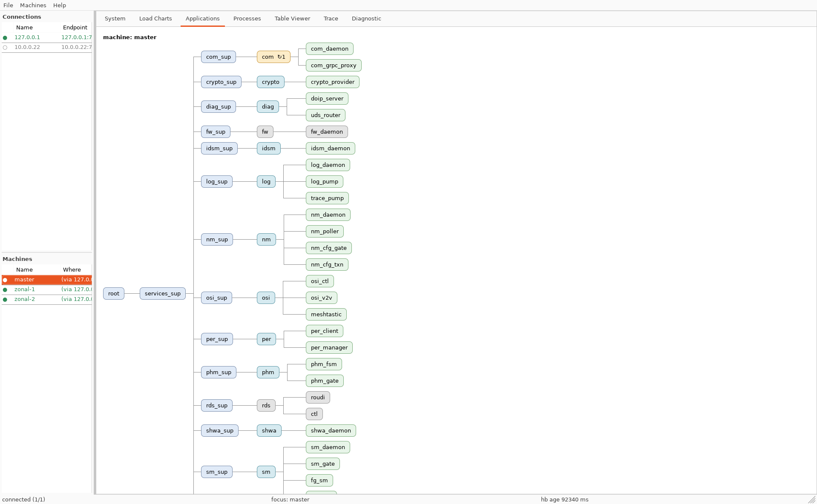Click status dot beside zonal-2
817x504 pixels.
pos(5,300)
